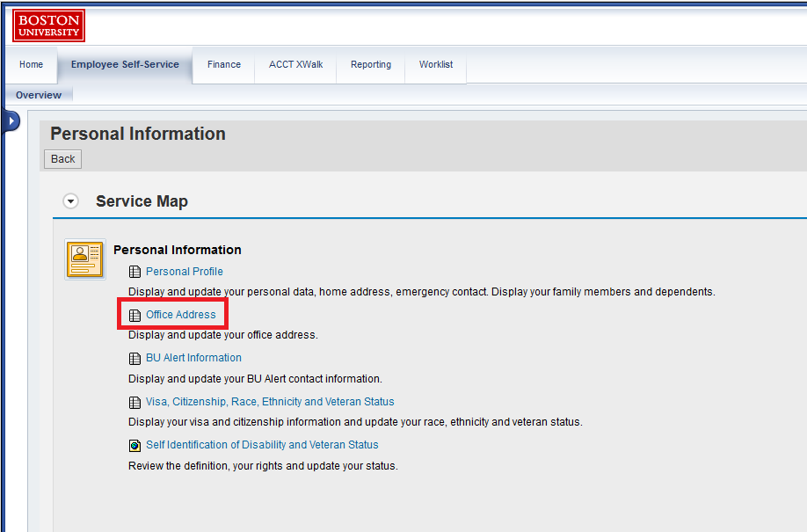The width and height of the screenshot is (807, 532).
Task: Click the icon beside BU Alert Information
Action: coord(134,358)
